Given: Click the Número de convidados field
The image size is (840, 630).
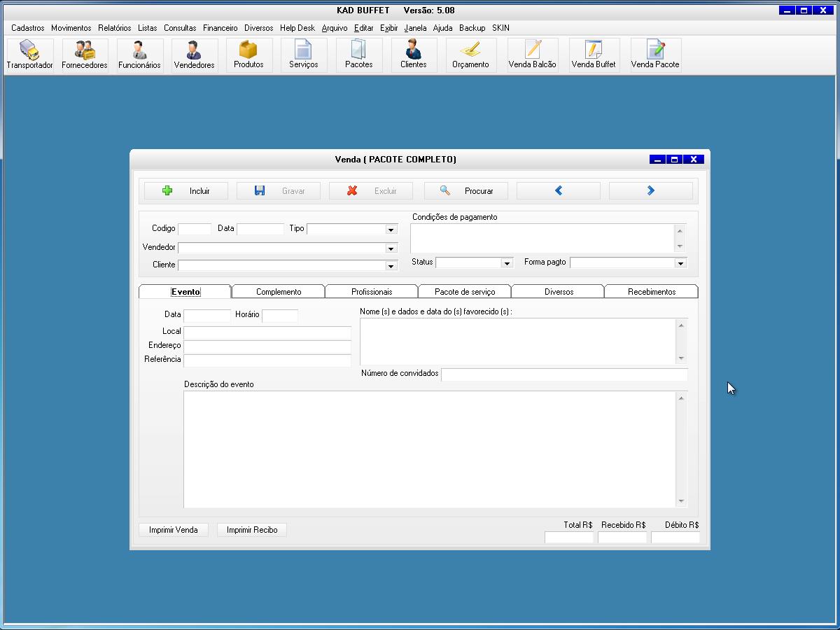Looking at the screenshot, I should coord(563,374).
